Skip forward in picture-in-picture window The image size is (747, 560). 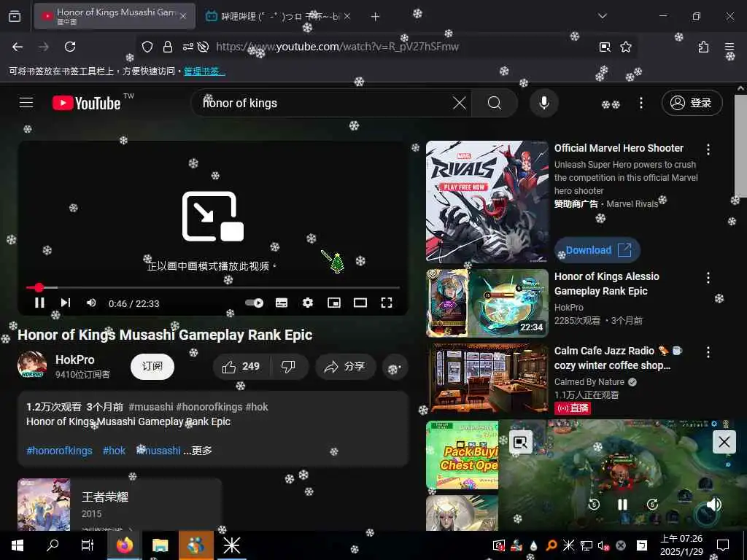[652, 505]
